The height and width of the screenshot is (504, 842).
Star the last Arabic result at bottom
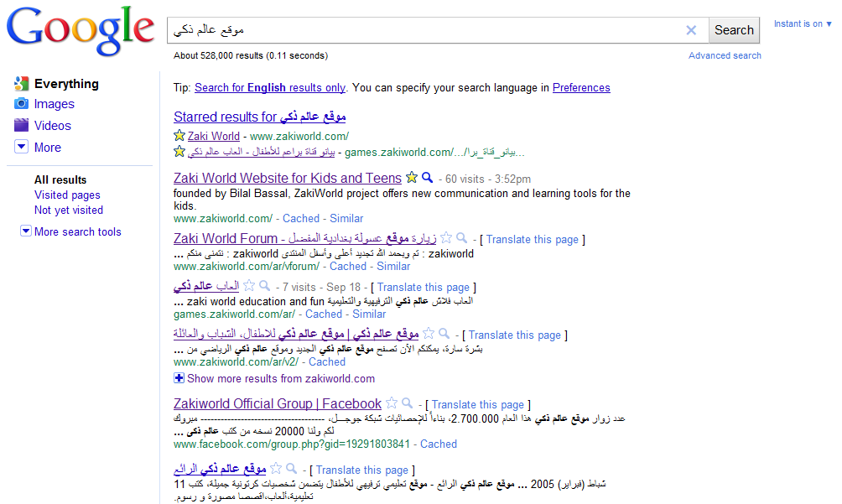point(276,468)
